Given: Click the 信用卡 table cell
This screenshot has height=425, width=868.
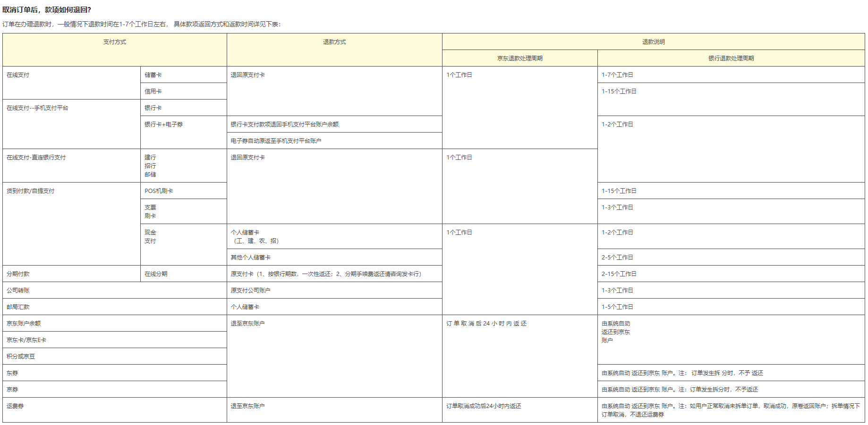Looking at the screenshot, I should pos(153,92).
